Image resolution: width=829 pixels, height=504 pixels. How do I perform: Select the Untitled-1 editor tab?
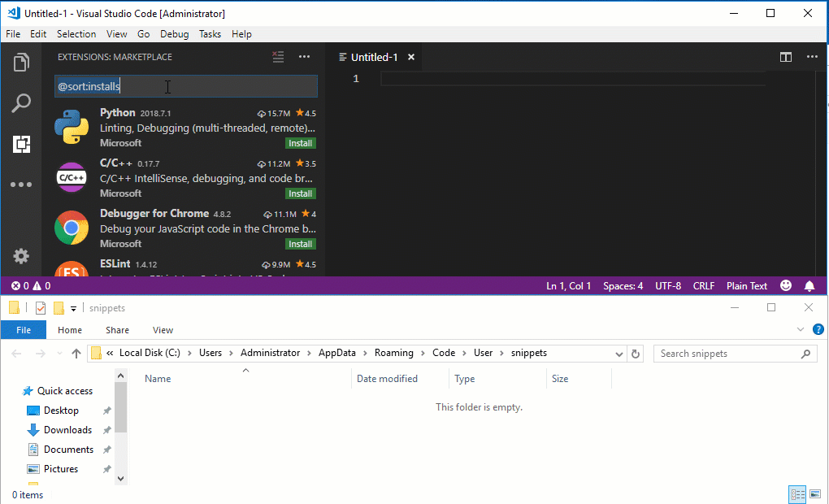tap(374, 57)
